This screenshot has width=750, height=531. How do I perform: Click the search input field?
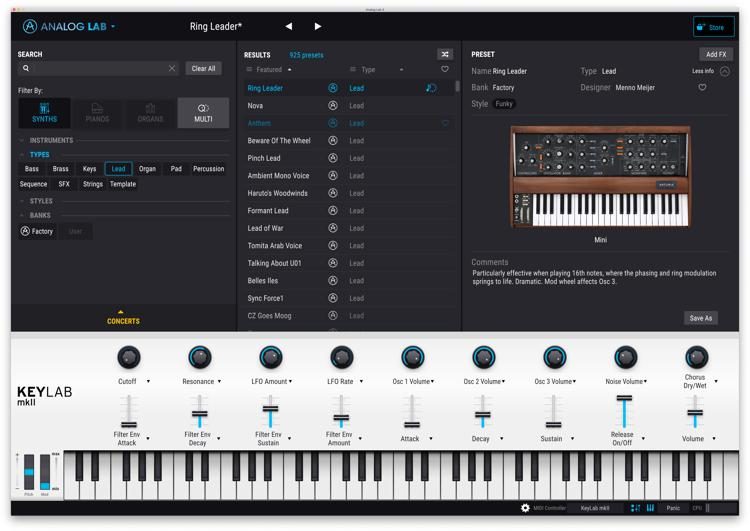(98, 68)
